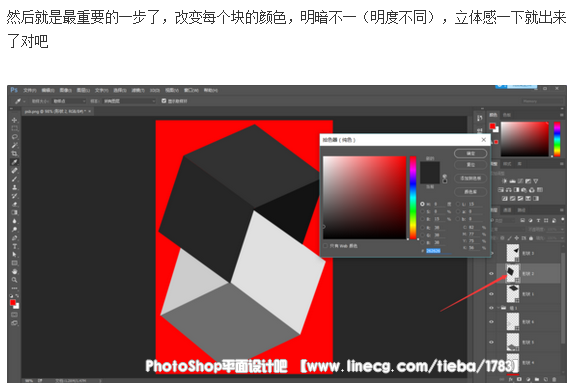Select the Hand tool
Screen dimensions: 569x383
pyautogui.click(x=15, y=271)
